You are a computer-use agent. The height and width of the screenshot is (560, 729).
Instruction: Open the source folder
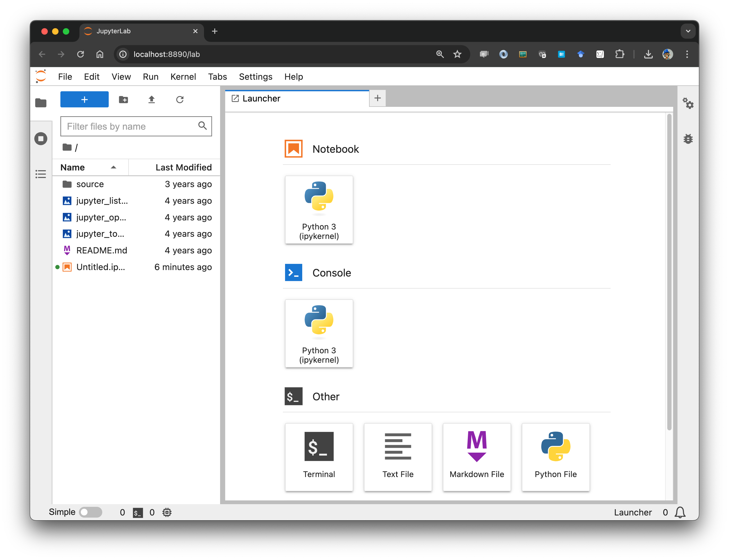point(90,184)
